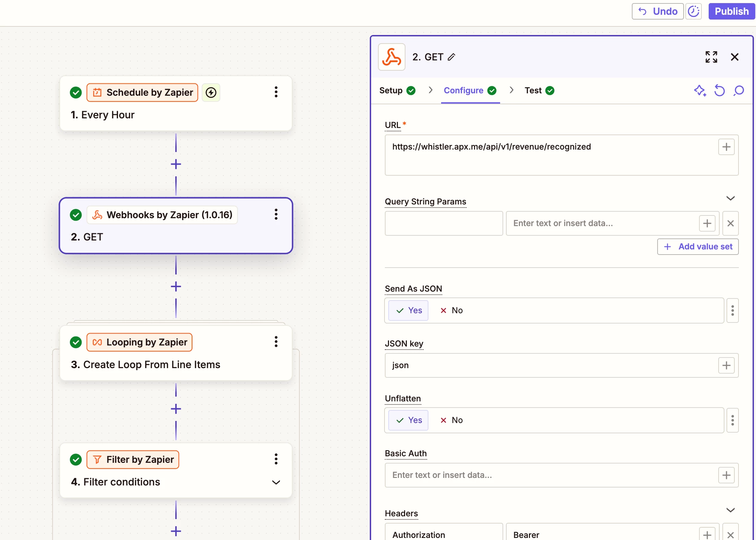Click green check status on Every Hour step
Image resolution: width=756 pixels, height=540 pixels.
[76, 93]
